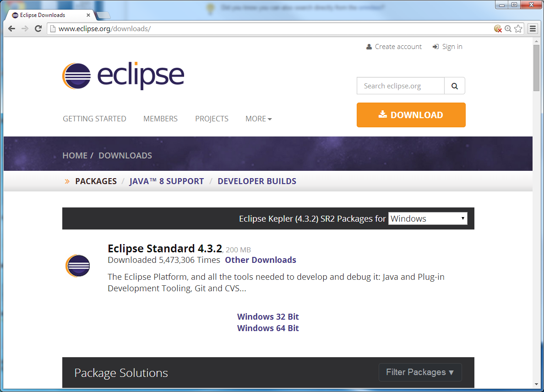
Task: Expand the Filter Packages dropdown
Action: click(420, 372)
